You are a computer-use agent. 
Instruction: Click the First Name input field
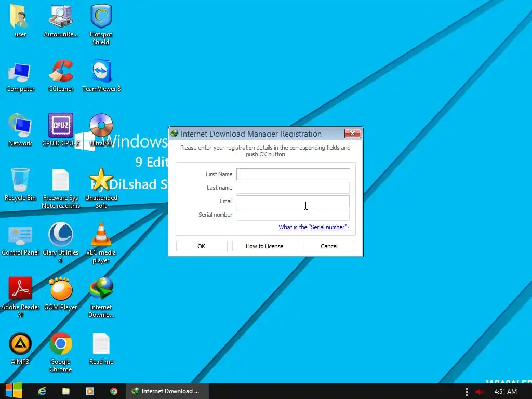[x=293, y=174]
